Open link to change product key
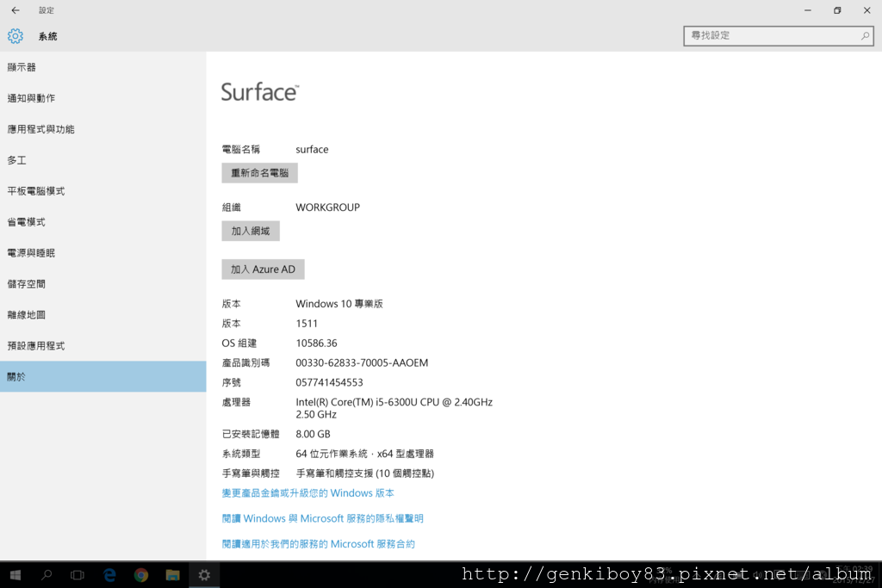This screenshot has width=882, height=588. click(307, 493)
